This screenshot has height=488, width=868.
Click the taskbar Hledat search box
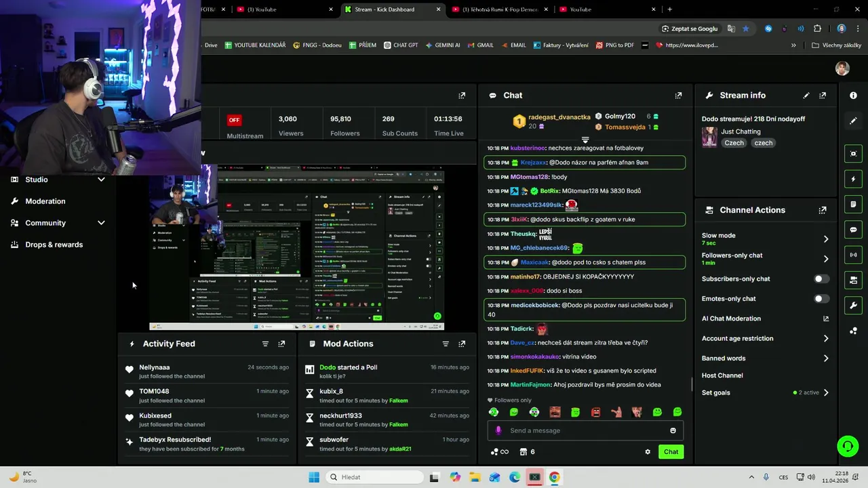[x=373, y=477]
